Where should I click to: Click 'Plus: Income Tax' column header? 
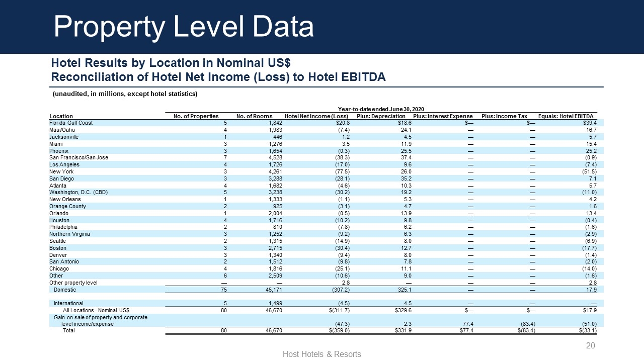[504, 116]
